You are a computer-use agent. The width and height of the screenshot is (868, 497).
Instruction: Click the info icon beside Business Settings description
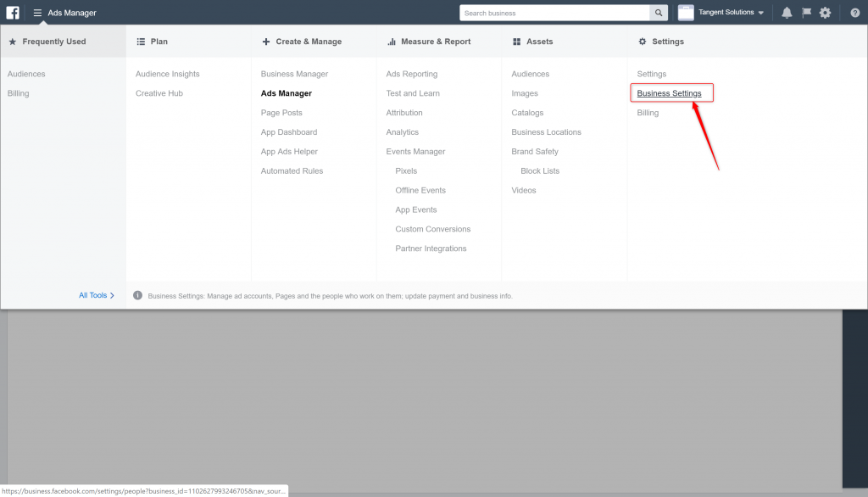coord(137,295)
